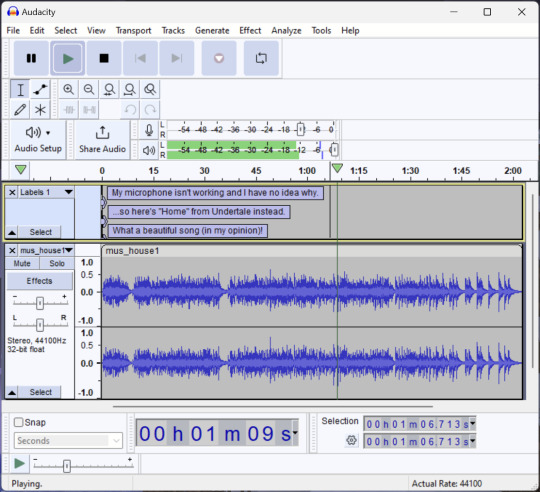Click the microphone record meter icon

tap(149, 130)
